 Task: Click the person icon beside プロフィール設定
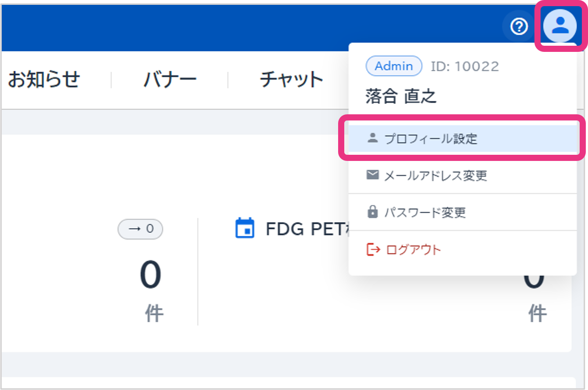(372, 138)
